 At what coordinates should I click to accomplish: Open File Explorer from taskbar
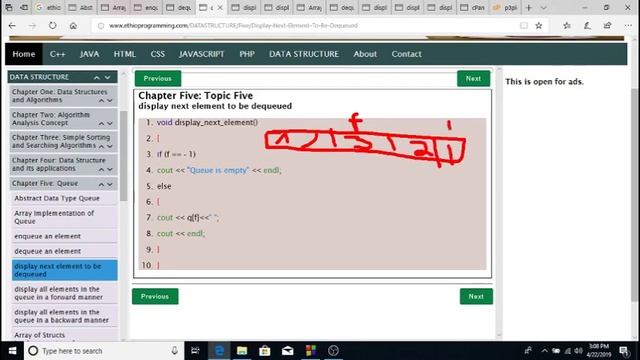242,351
